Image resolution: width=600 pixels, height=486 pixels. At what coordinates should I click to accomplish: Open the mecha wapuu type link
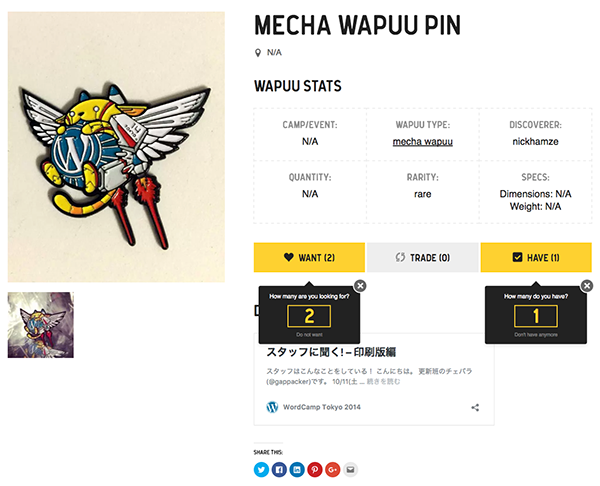423,142
